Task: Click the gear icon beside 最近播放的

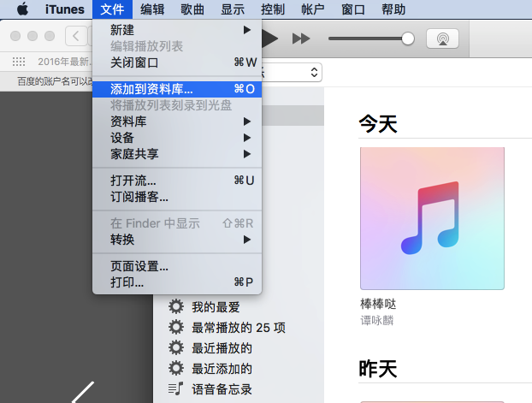Action: [x=176, y=348]
